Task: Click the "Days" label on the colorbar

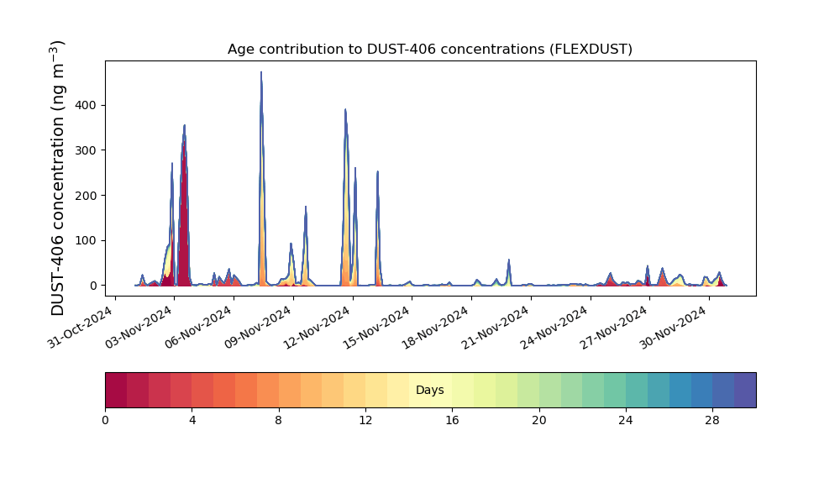Action: pyautogui.click(x=429, y=390)
